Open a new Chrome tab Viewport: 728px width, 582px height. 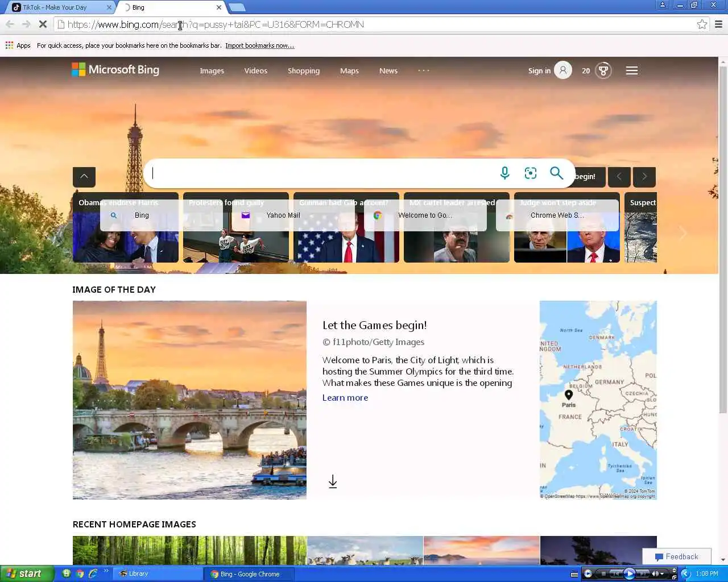click(x=237, y=7)
